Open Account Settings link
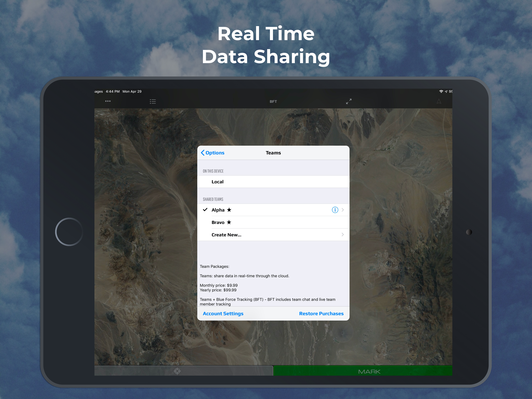The image size is (532, 399). (223, 313)
